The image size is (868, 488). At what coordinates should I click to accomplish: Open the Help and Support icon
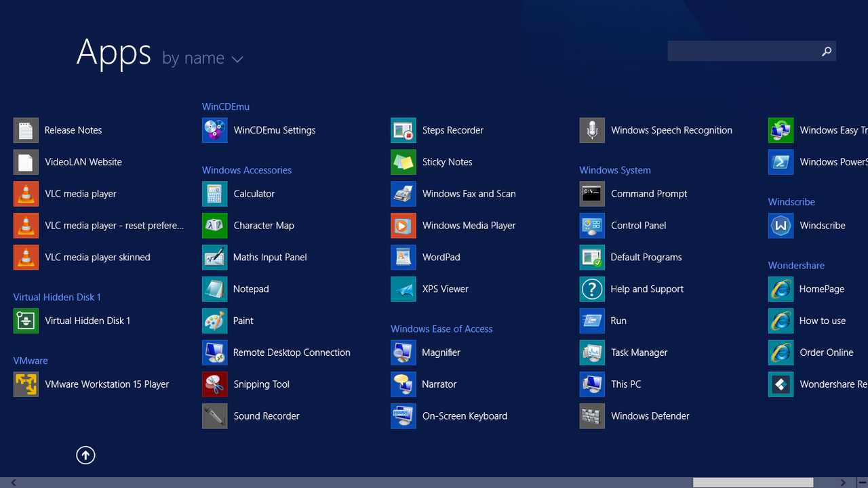coord(592,289)
